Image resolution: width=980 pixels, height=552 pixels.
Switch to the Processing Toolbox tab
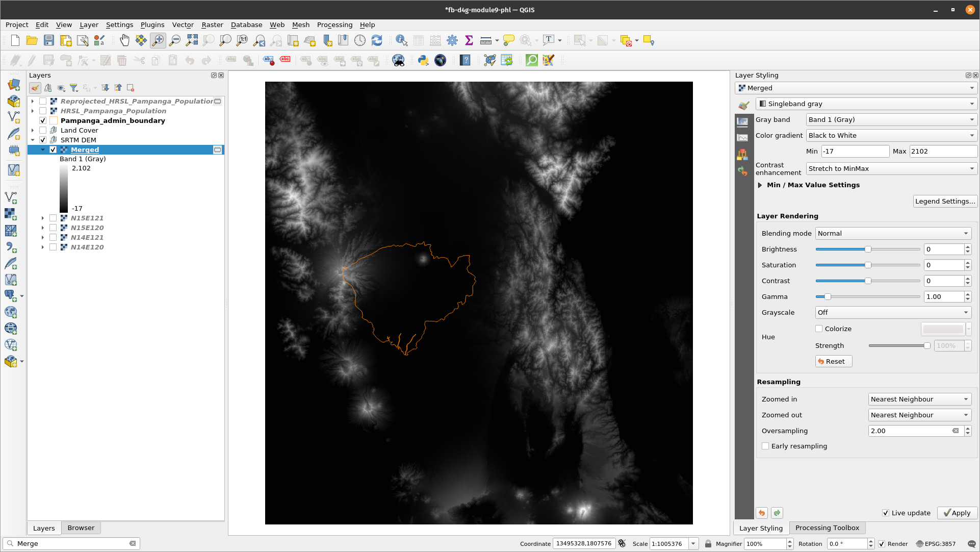pyautogui.click(x=827, y=528)
